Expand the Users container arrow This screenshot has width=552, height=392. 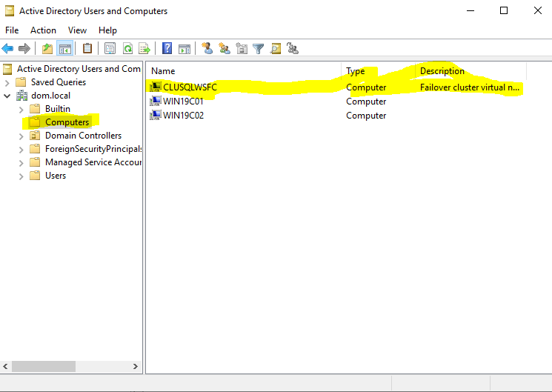[x=21, y=176]
